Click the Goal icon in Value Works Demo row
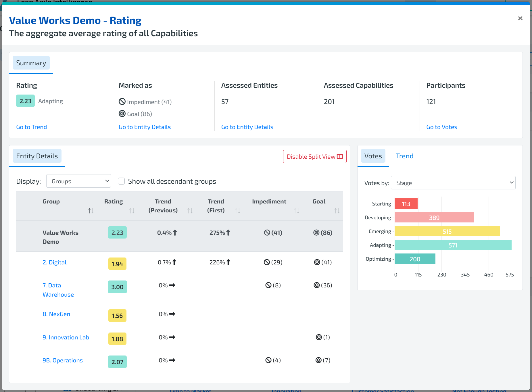This screenshot has height=392, width=532. point(316,232)
